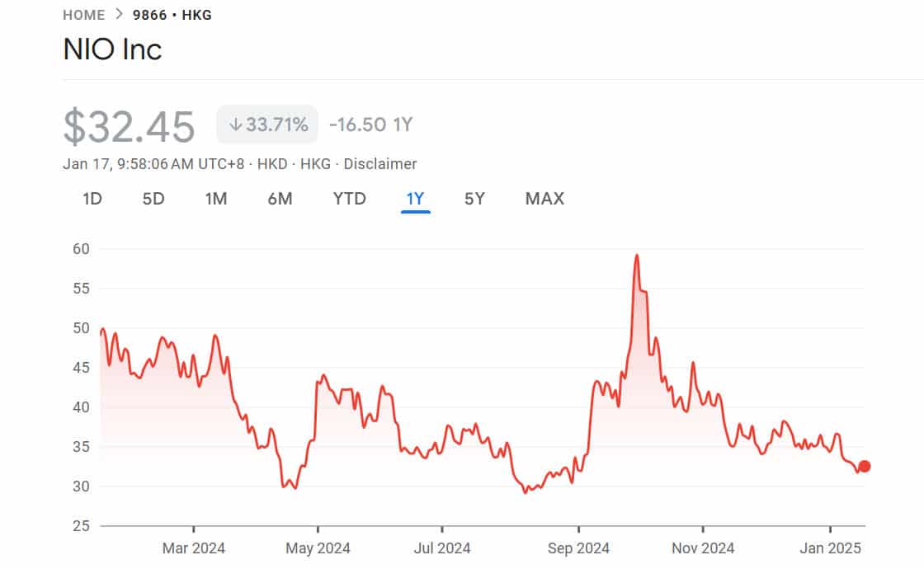Select the 6M chart period
Image resolution: width=924 pixels, height=569 pixels.
tap(280, 199)
